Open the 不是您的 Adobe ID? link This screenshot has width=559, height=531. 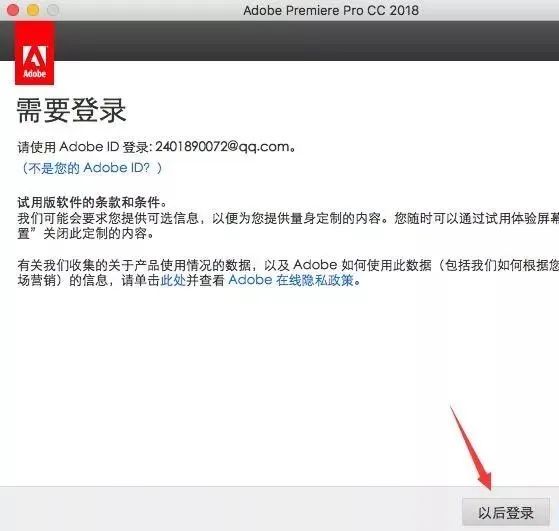tap(92, 168)
